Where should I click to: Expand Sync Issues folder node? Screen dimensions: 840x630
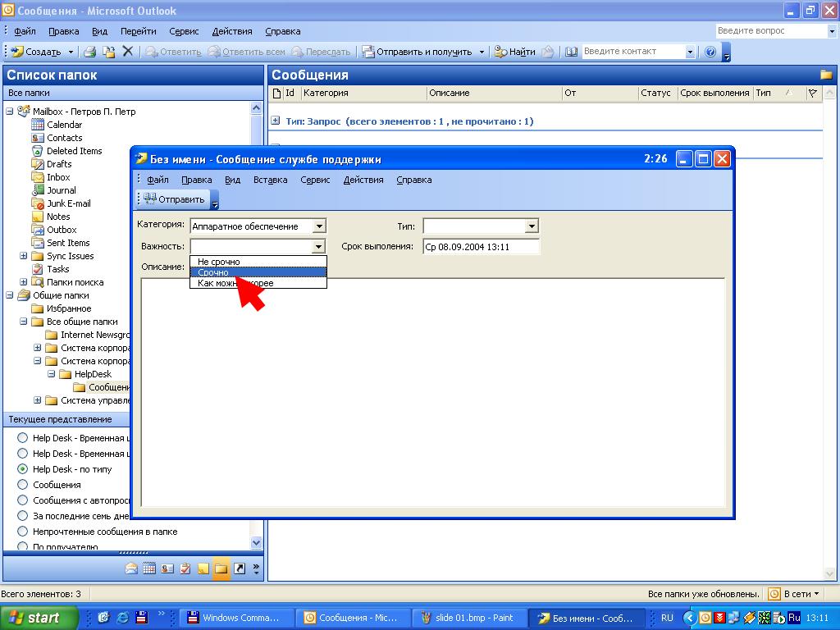24,256
